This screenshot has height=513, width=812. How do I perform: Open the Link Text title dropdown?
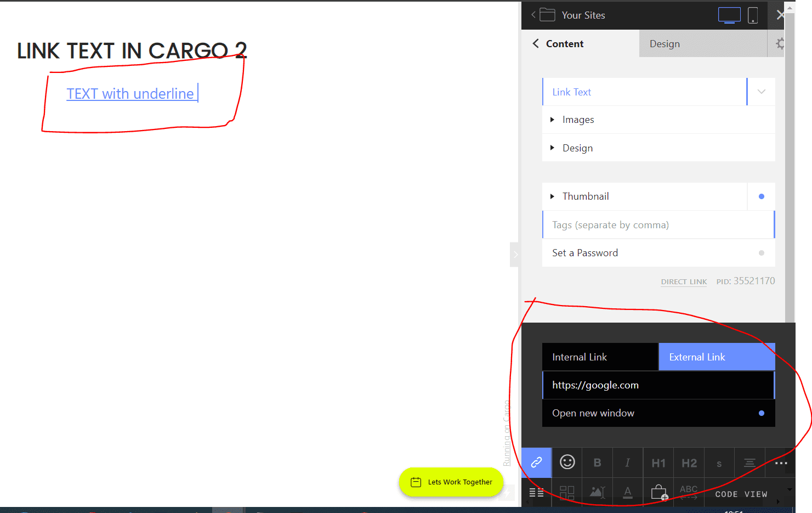[761, 92]
